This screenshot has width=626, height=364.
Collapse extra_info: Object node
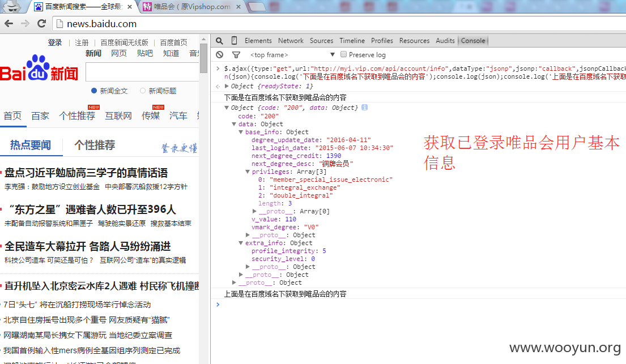click(x=241, y=243)
